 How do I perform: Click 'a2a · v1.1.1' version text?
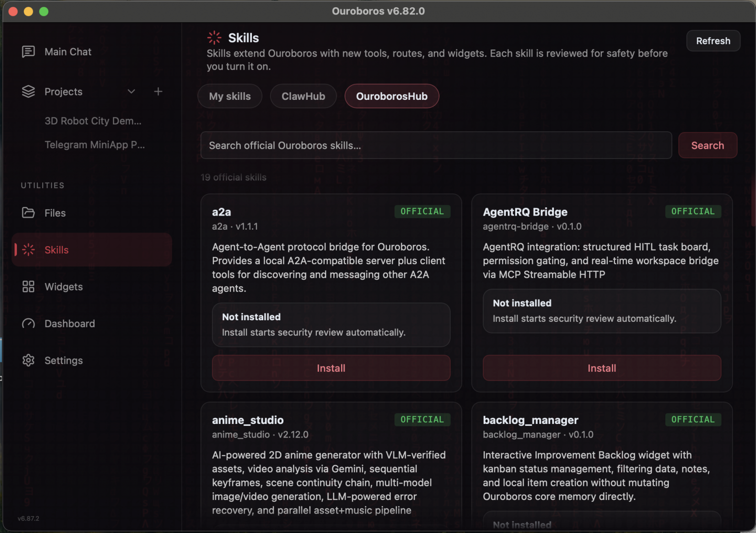tap(235, 226)
